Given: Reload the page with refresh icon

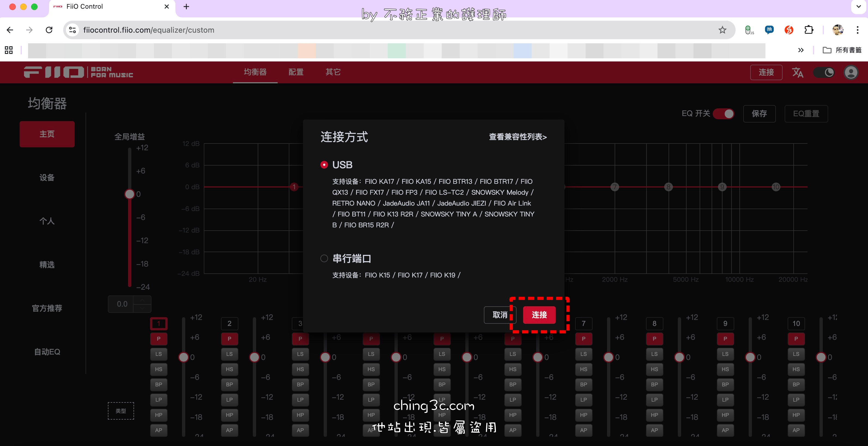Looking at the screenshot, I should pyautogui.click(x=49, y=30).
